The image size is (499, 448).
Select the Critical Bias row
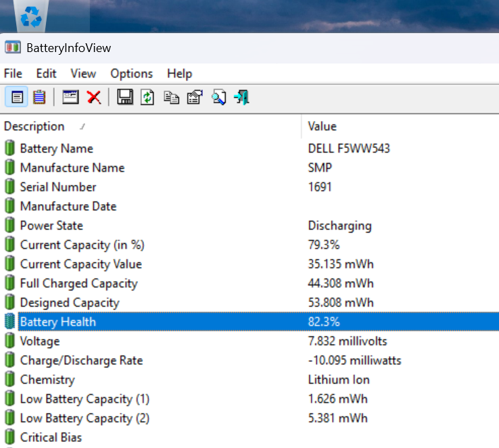[249, 437]
